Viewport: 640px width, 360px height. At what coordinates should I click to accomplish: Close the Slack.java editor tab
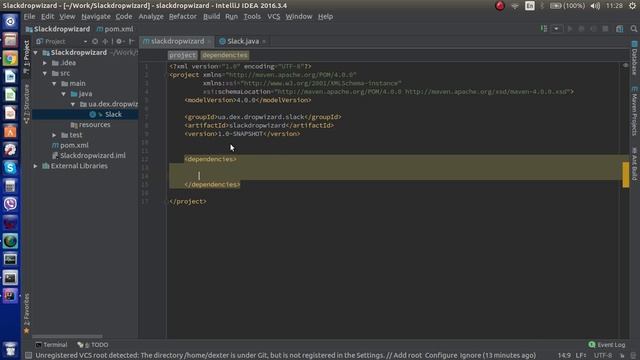click(264, 42)
